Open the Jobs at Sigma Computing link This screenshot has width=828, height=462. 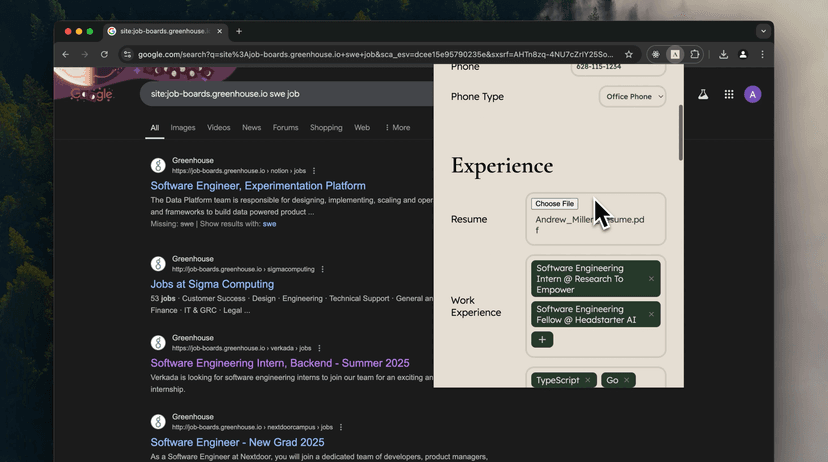coord(212,284)
